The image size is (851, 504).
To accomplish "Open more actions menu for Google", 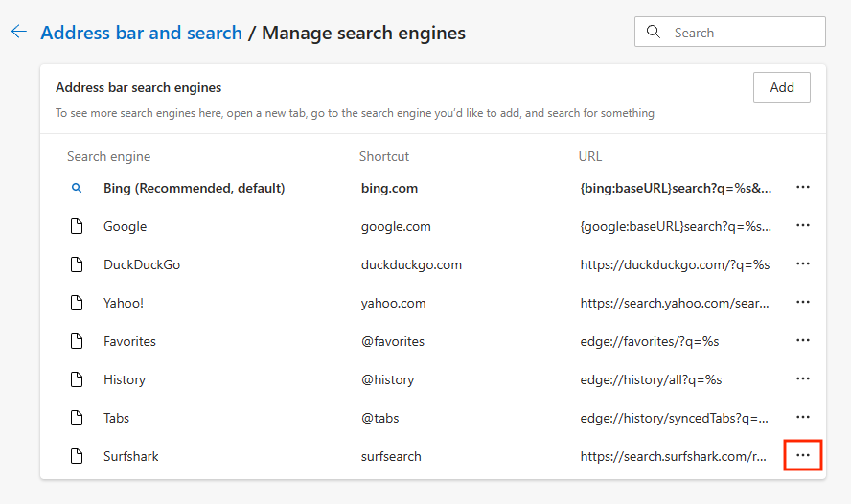I will 803,226.
